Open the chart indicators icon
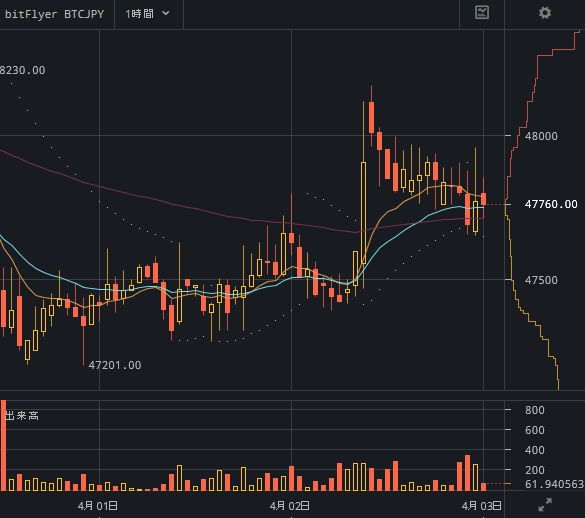 click(x=482, y=13)
